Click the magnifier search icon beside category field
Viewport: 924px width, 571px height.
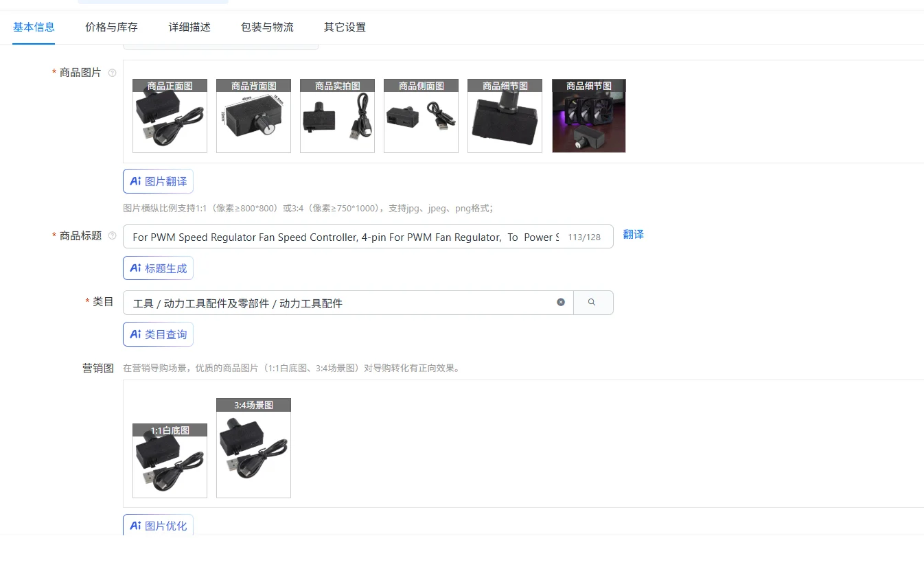(593, 302)
